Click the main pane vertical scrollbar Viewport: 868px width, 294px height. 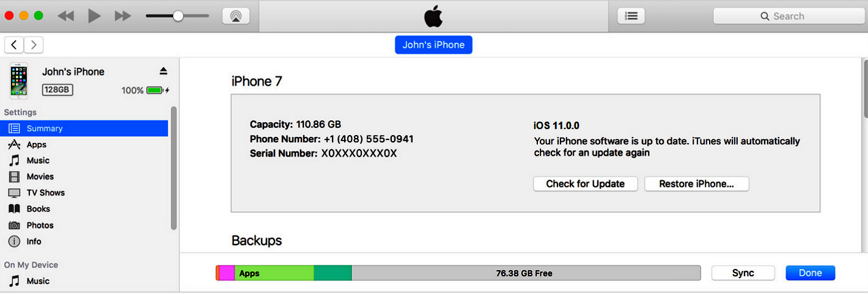(x=865, y=89)
